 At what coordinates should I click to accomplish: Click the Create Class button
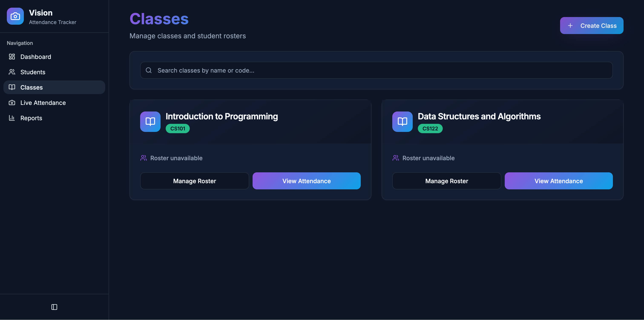(x=591, y=26)
